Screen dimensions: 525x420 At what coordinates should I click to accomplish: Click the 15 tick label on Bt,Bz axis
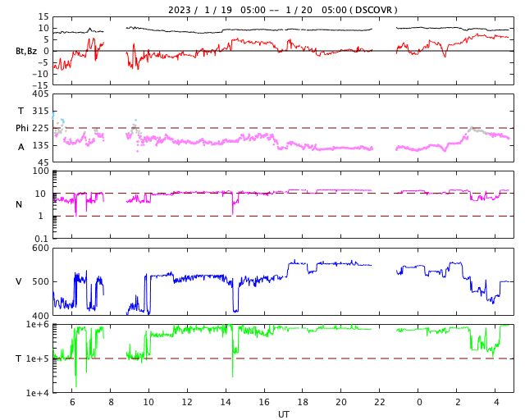pyautogui.click(x=43, y=16)
